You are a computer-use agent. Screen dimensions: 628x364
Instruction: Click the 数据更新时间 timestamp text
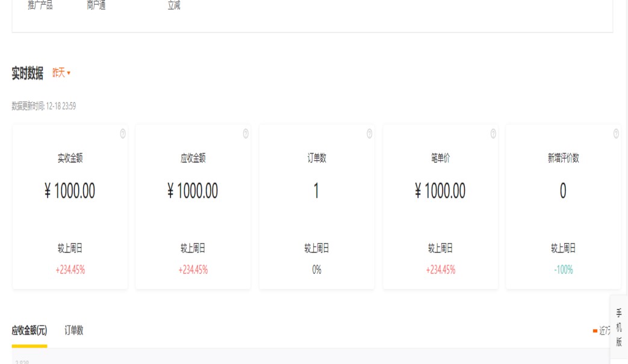point(44,106)
